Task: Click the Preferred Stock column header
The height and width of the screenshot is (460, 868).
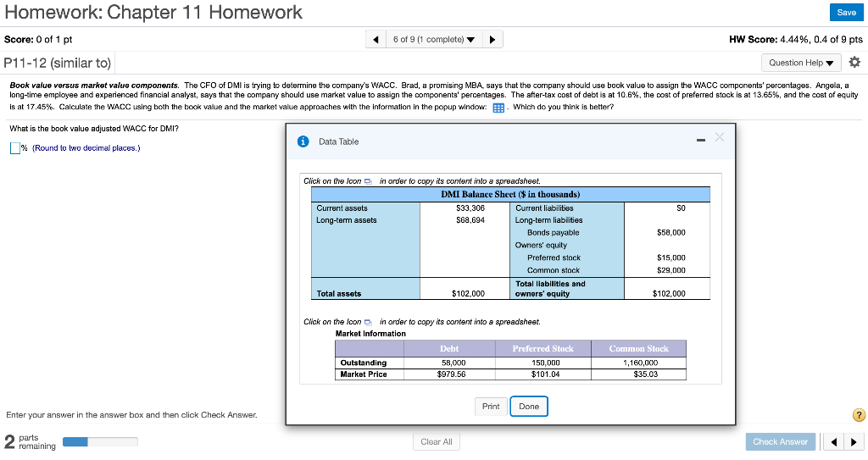Action: pos(543,349)
